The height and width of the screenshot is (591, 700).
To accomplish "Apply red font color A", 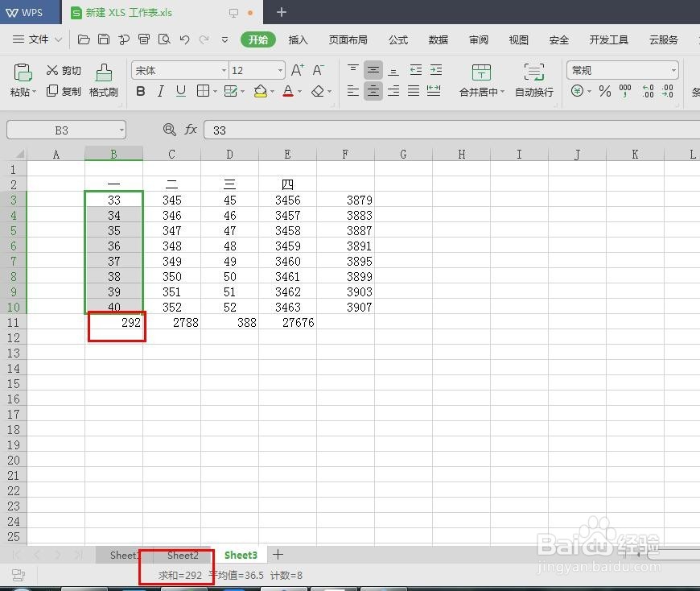I will [x=288, y=91].
